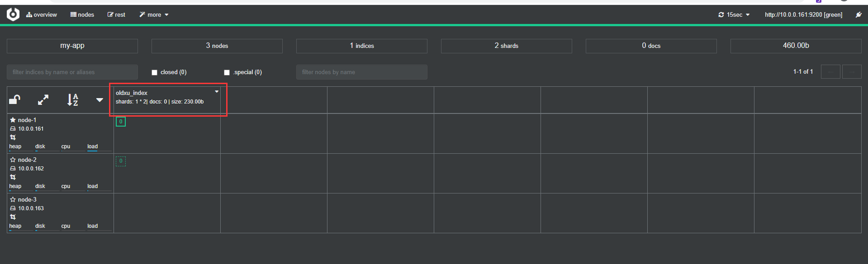Open the 15sec refresh interval dropdown
Screen dimensions: 868x264
tap(734, 14)
